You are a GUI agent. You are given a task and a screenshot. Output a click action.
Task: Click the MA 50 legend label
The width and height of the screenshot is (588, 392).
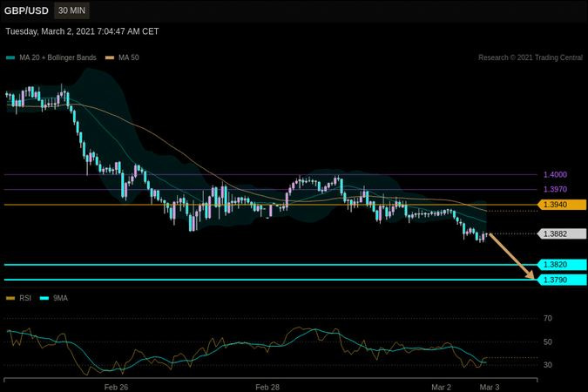tap(129, 57)
